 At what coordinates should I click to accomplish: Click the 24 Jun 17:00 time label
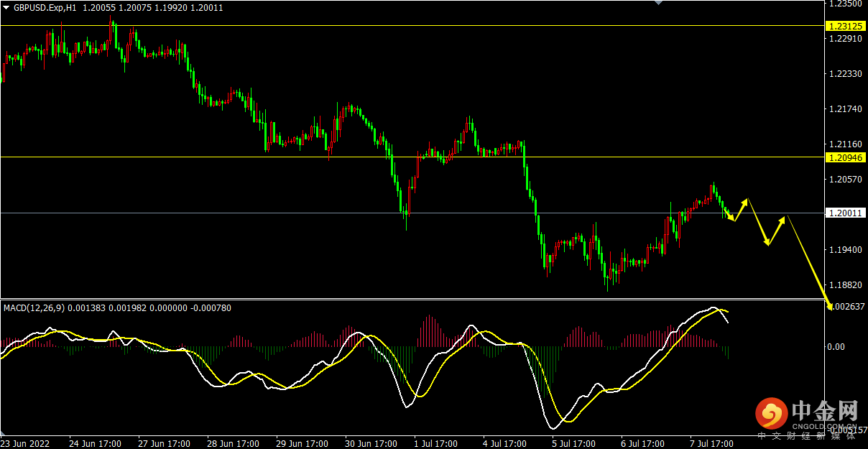coord(95,443)
